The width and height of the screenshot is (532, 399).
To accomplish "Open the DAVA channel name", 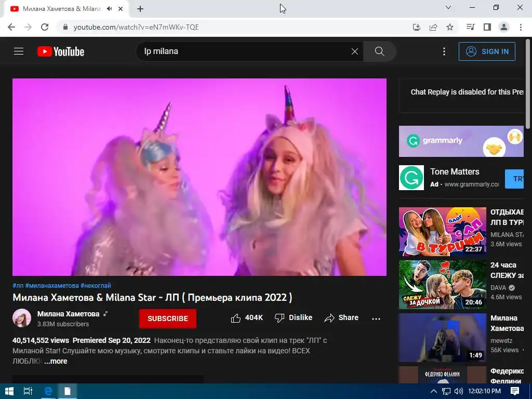I will (498, 288).
